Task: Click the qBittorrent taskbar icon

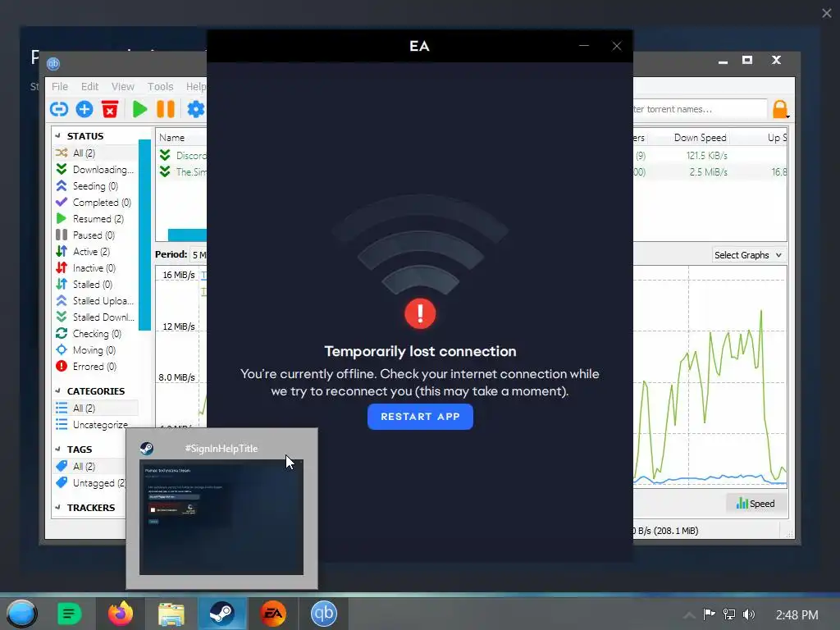Action: click(323, 614)
